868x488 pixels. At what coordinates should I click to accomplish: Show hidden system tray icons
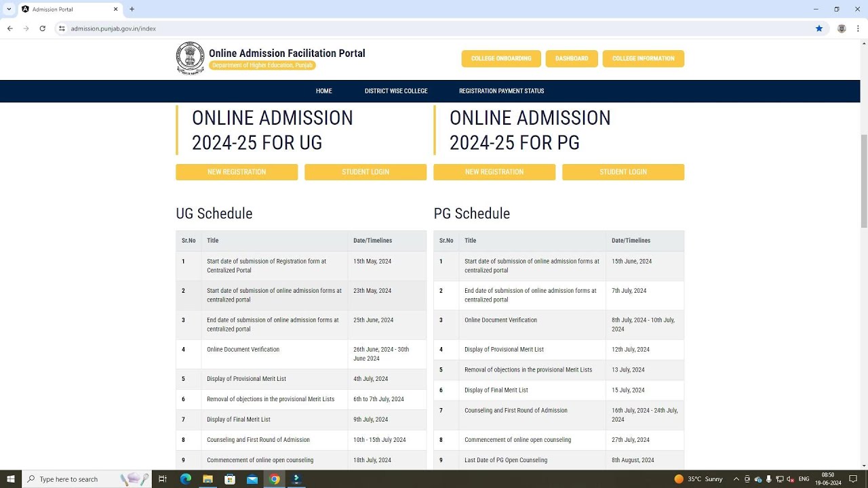(x=736, y=479)
